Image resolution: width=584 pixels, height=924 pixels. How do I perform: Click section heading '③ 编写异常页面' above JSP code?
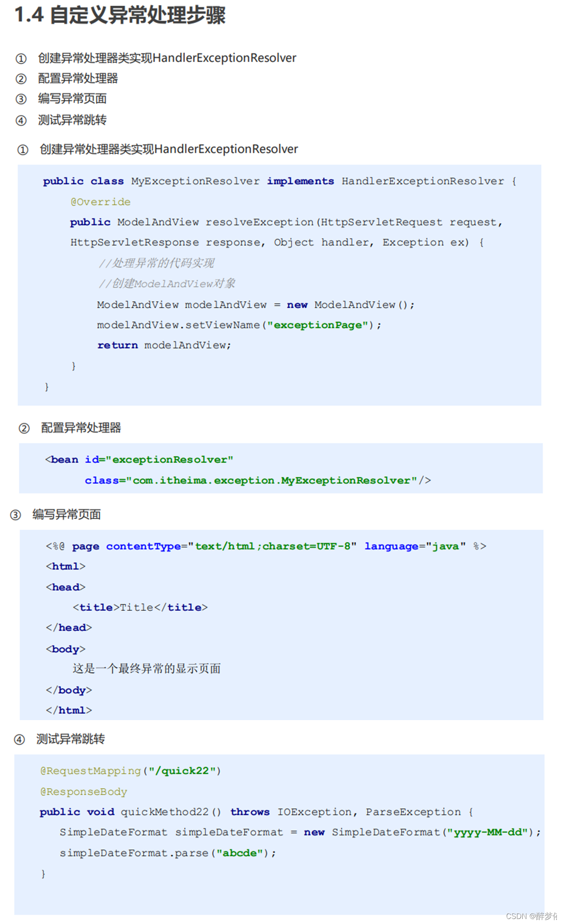[56, 515]
